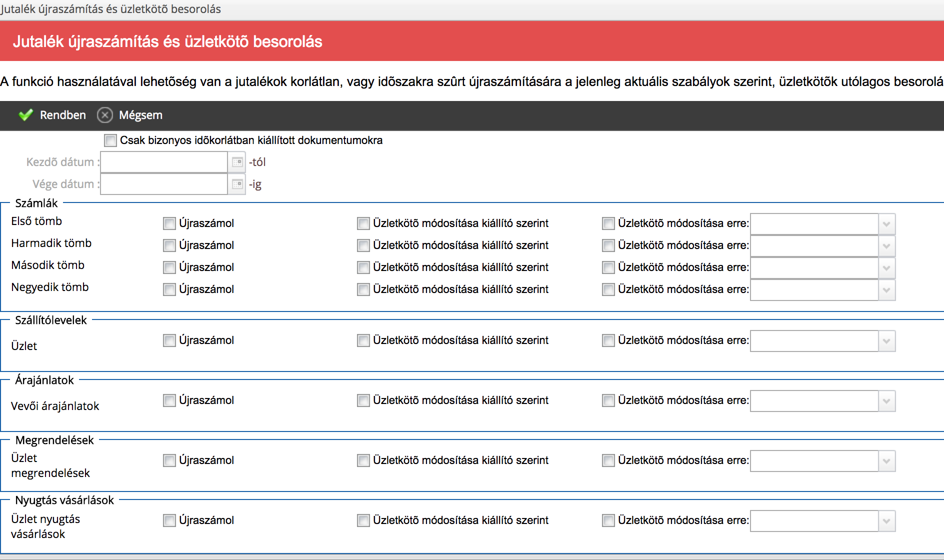The height and width of the screenshot is (560, 944).
Task: Expand the nyugtás vásárlások üzletkötő dropdown arrow
Action: [x=886, y=521]
